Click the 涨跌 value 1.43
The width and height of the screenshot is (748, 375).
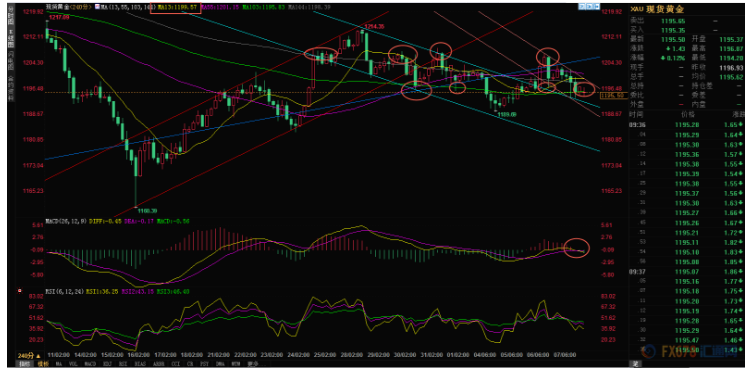pyautogui.click(x=675, y=49)
